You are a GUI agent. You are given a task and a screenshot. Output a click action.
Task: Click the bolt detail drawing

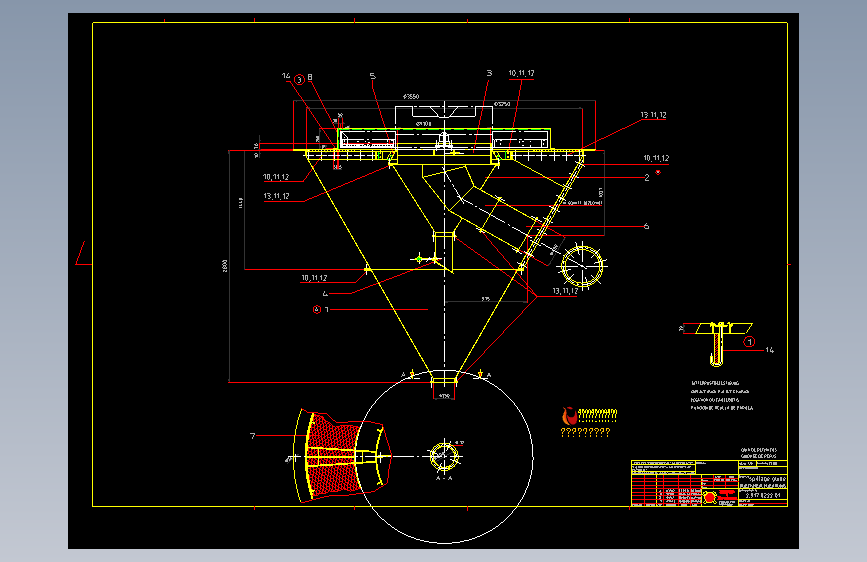717,344
